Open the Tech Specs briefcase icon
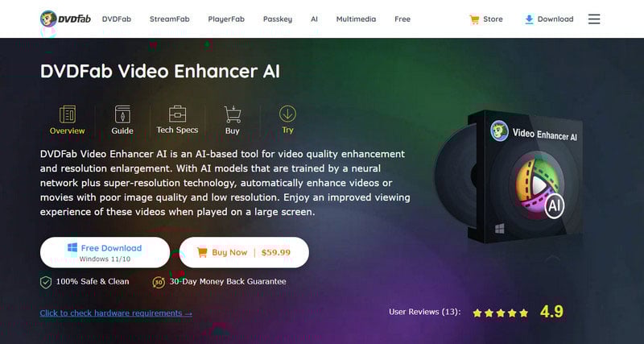The width and height of the screenshot is (644, 344). [177, 114]
